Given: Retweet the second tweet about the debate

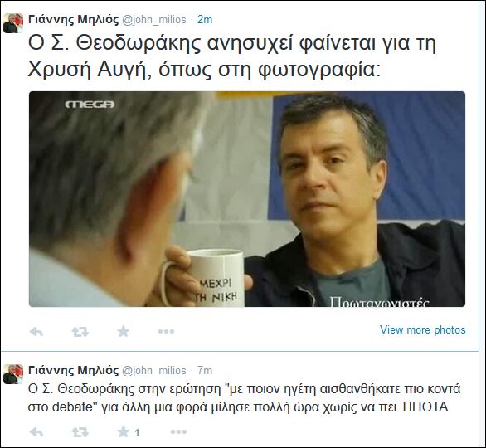Looking at the screenshot, I should point(80,432).
